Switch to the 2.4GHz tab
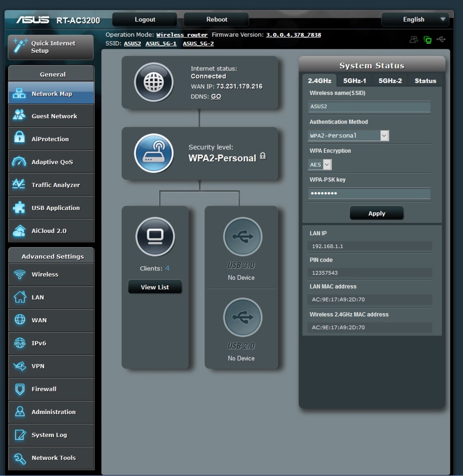 [319, 81]
